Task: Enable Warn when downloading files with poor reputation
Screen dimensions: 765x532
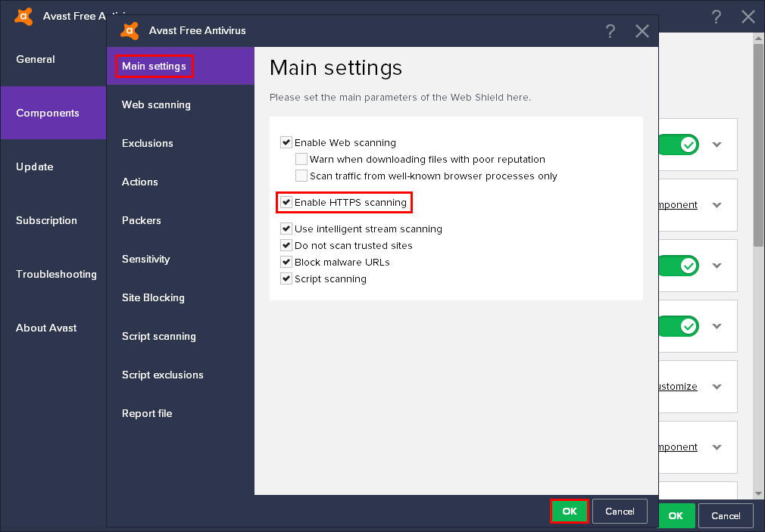Action: pyautogui.click(x=301, y=159)
